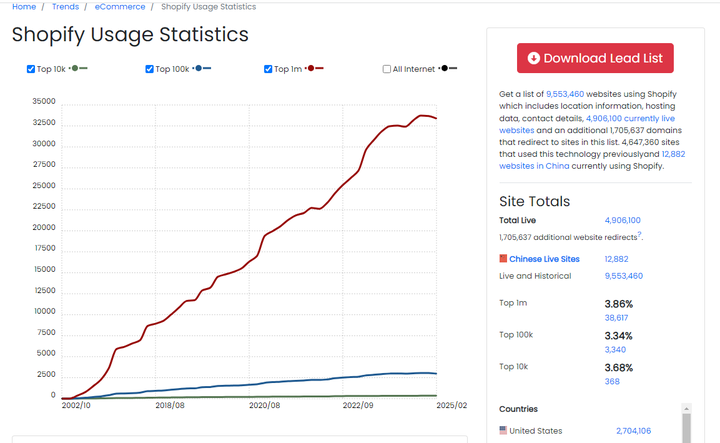Viewport: 720px width, 443px height.
Task: Open the 4,906,100 currently live websites link
Action: (x=630, y=118)
